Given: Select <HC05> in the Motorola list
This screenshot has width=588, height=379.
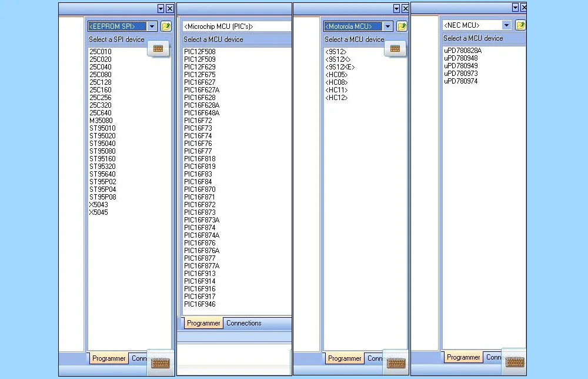Looking at the screenshot, I should pyautogui.click(x=336, y=75).
